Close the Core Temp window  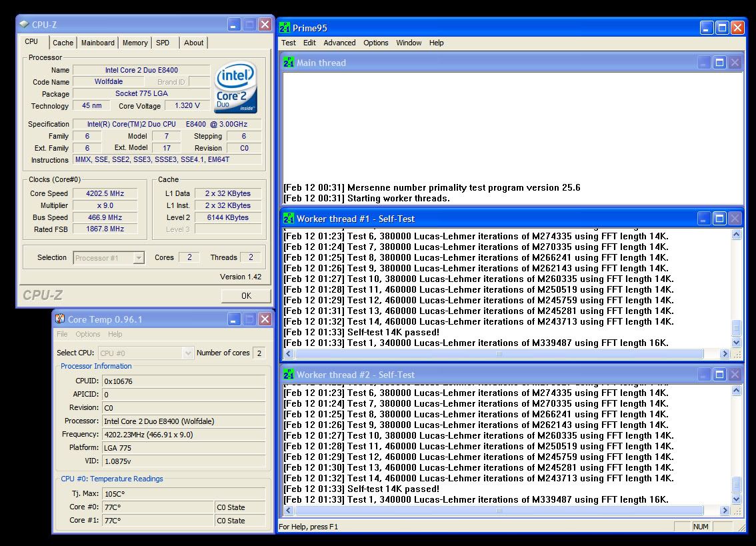(265, 319)
